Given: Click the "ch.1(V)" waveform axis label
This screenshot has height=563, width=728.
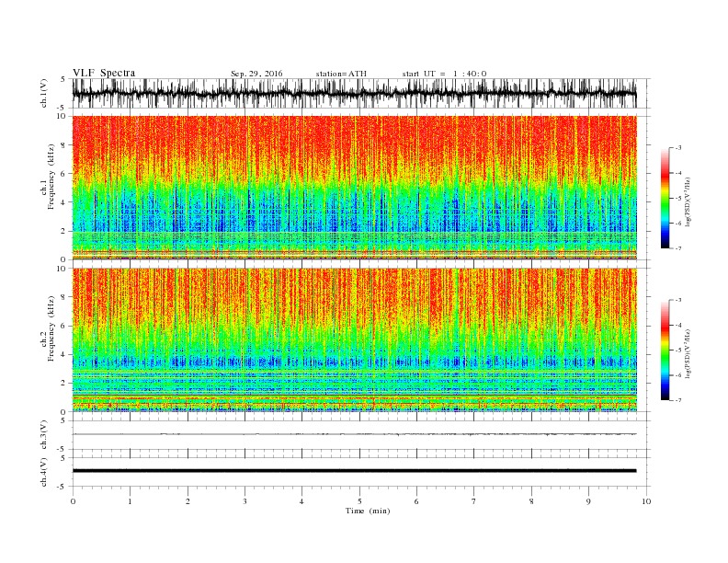Looking at the screenshot, I should 44,93.
